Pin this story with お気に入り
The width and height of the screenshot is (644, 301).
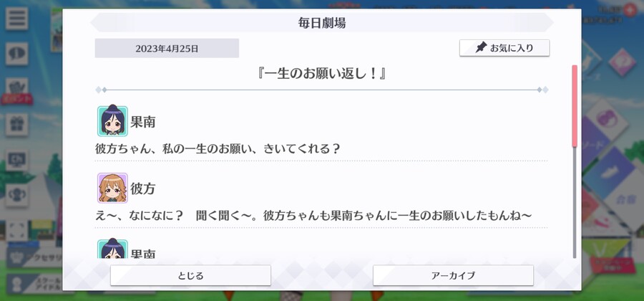point(504,48)
